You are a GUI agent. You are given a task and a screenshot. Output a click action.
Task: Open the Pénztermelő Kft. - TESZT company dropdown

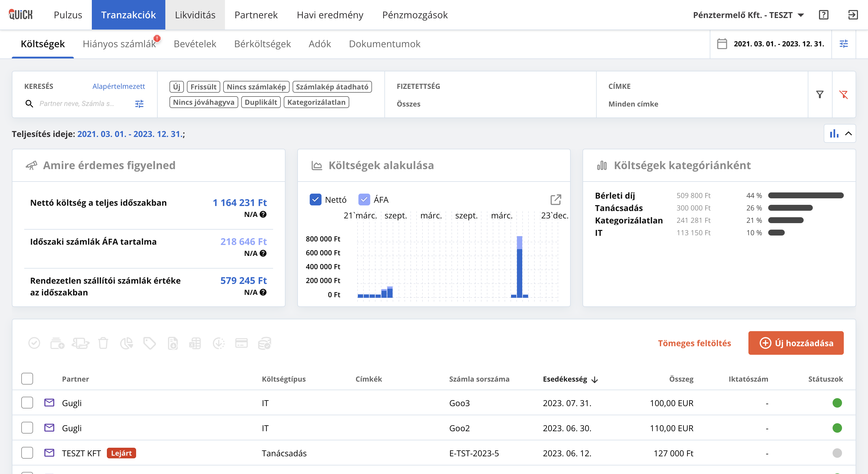748,15
